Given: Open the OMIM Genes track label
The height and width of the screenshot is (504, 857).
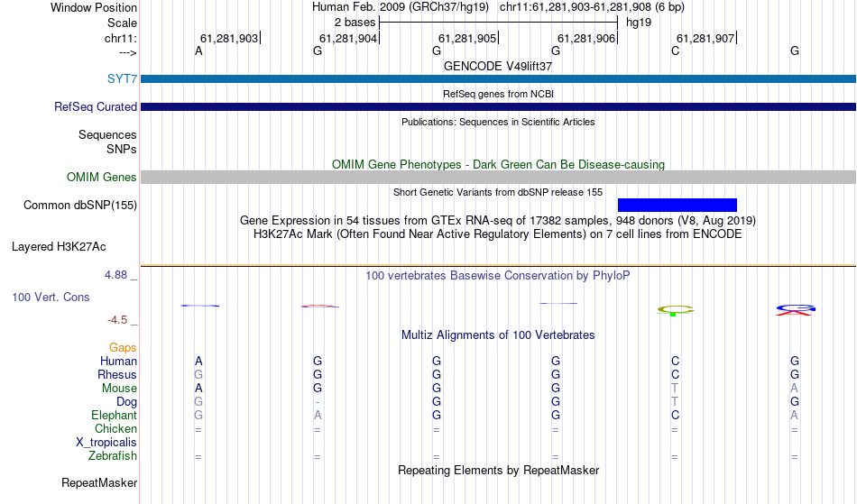Looking at the screenshot, I should pos(101,177).
